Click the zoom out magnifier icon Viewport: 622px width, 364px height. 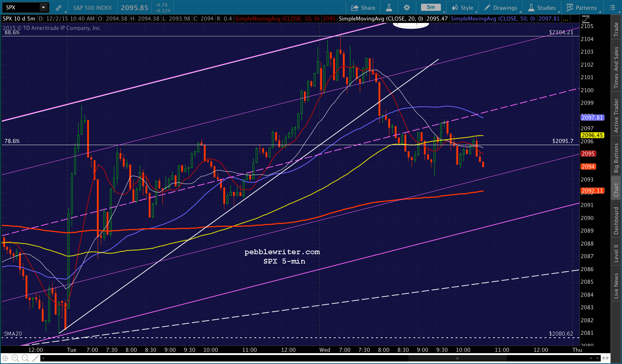[x=25, y=358]
